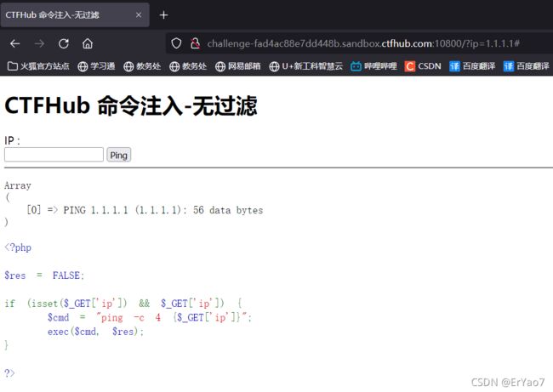The width and height of the screenshot is (553, 392).
Task: Open the first 百度翻译 bookmark
Action: point(472,66)
